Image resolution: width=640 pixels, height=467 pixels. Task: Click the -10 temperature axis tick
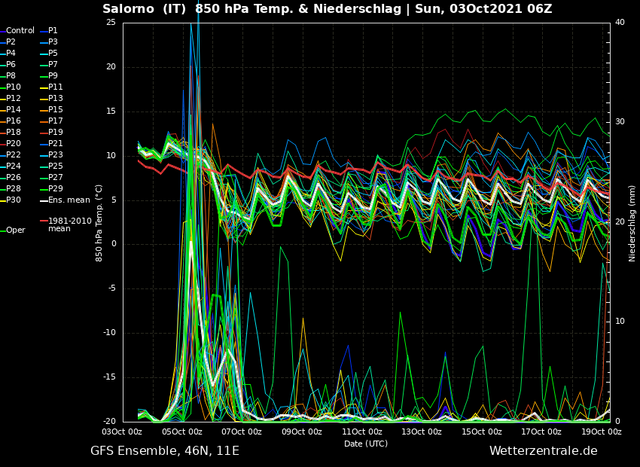coord(109,333)
